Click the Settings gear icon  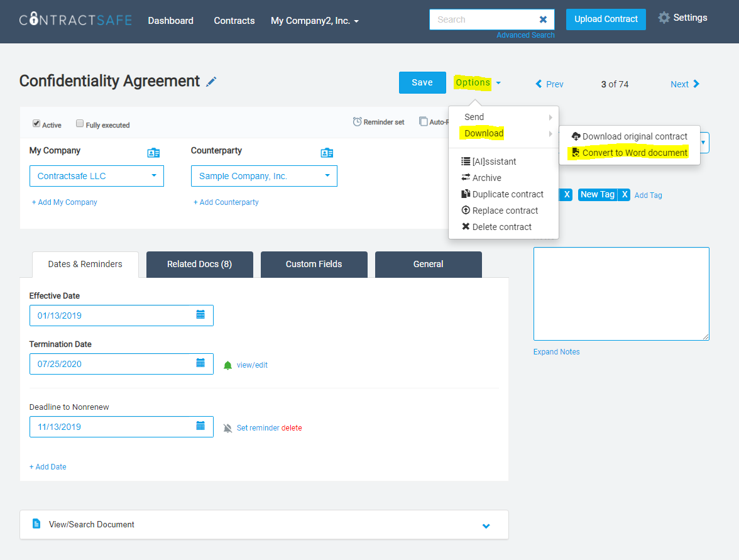tap(664, 18)
